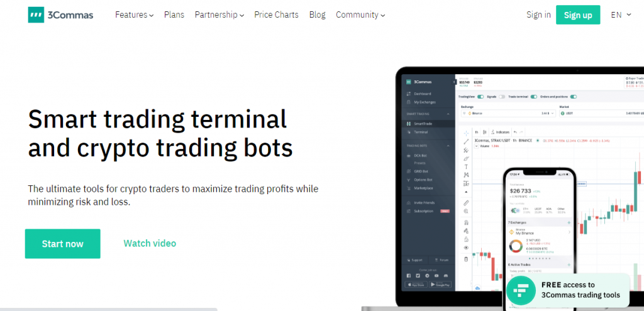
Task: Click the Start now button
Action: coord(62,244)
